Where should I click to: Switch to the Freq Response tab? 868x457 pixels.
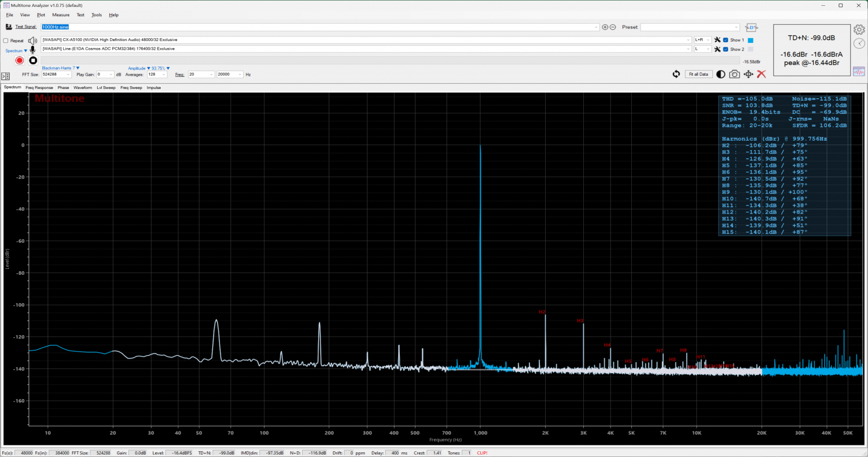pyautogui.click(x=39, y=88)
